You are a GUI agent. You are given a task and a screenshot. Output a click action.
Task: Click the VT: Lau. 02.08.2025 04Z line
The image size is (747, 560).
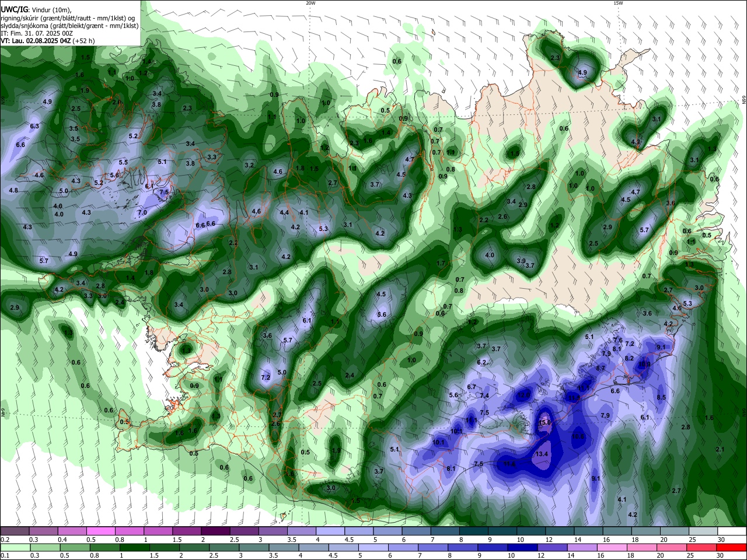click(48, 41)
